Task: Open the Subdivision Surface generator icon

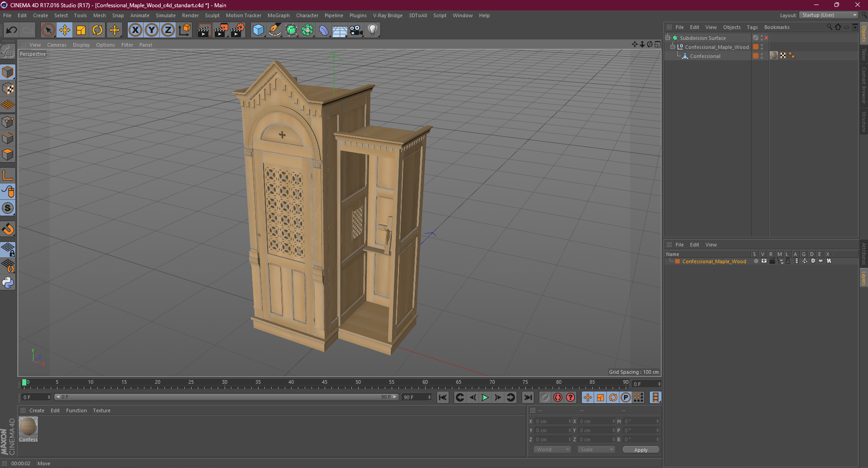Action: [x=291, y=30]
